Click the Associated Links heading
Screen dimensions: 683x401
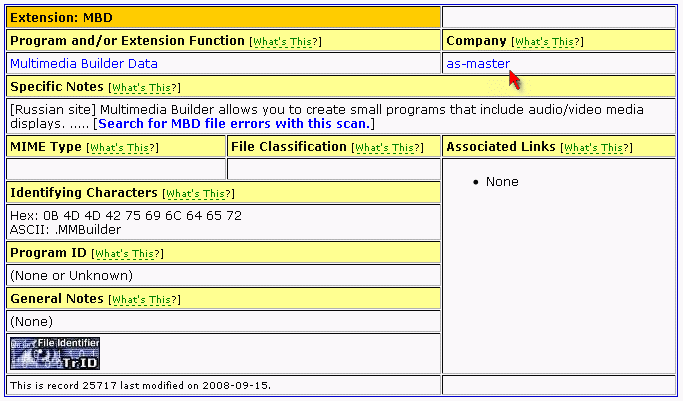tap(501, 146)
